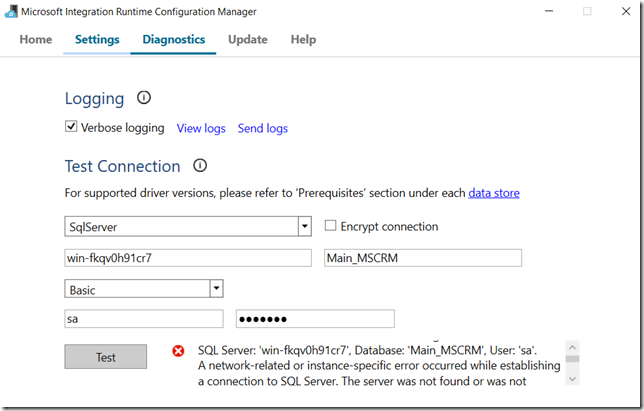Image resolution: width=644 pixels, height=411 pixels.
Task: Click the server name field win-fkqv0h91cr7
Action: pyautogui.click(x=188, y=258)
